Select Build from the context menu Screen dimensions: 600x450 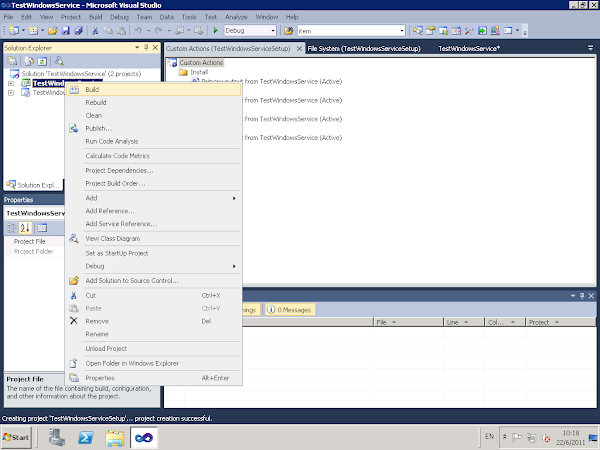(154, 90)
